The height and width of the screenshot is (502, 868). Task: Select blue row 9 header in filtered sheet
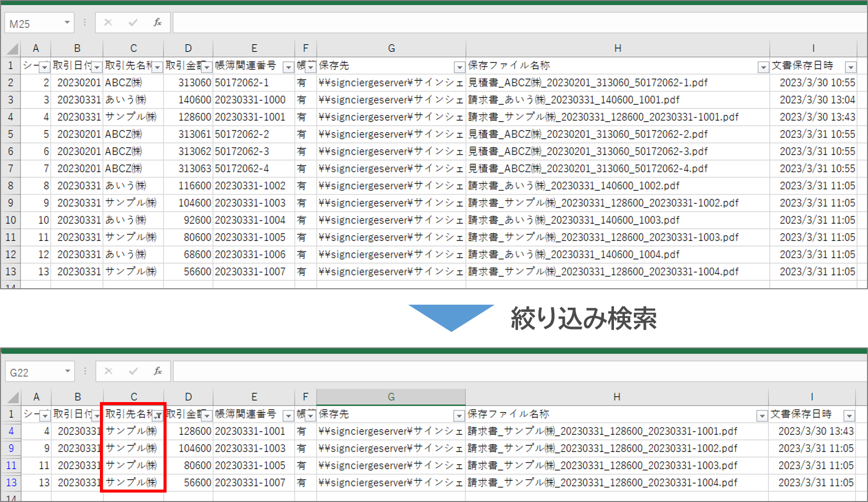[11, 448]
